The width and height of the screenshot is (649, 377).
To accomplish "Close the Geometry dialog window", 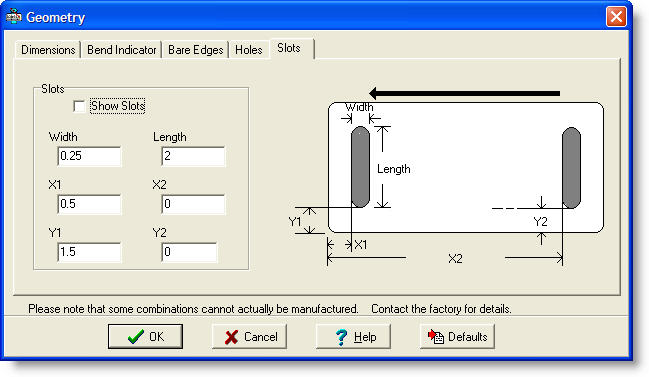I will click(x=616, y=17).
